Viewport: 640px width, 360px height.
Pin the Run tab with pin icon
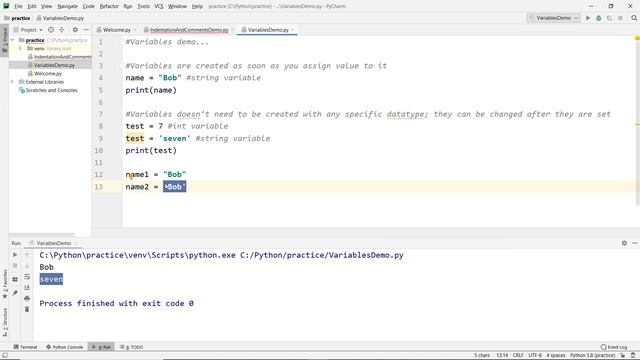click(15, 293)
